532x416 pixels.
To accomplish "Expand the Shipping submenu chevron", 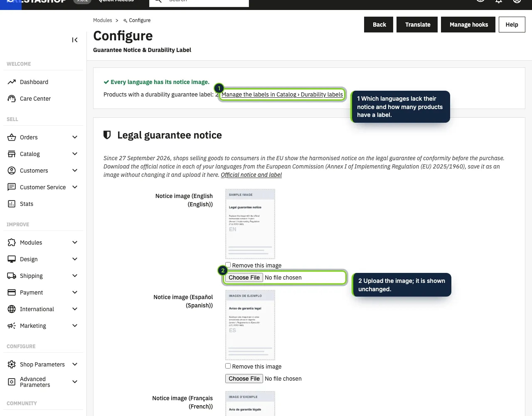I will pos(75,276).
